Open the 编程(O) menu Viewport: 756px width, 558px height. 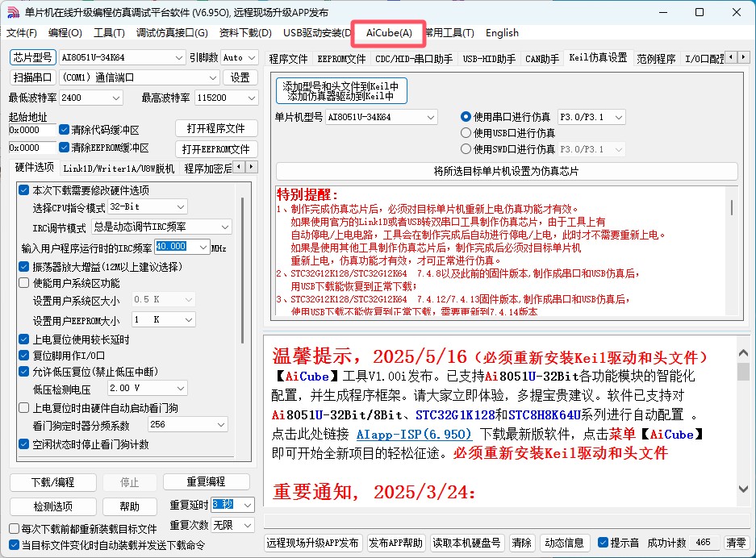tap(65, 33)
